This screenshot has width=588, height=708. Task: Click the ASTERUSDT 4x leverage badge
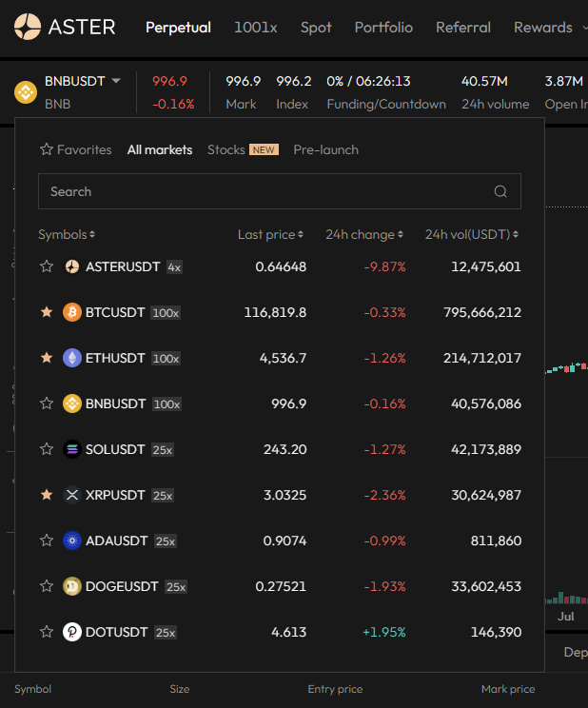[x=174, y=267]
